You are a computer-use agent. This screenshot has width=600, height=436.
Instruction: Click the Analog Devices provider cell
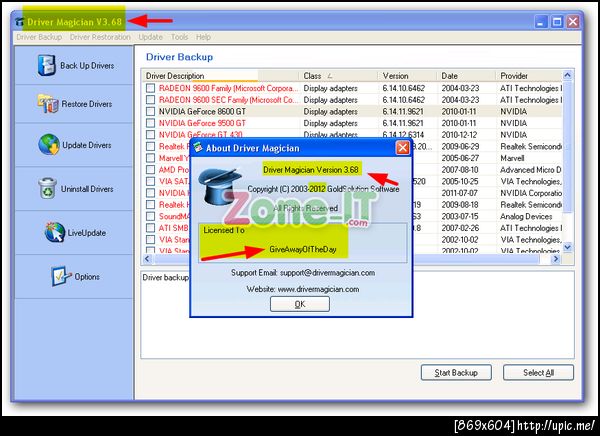[x=526, y=216]
